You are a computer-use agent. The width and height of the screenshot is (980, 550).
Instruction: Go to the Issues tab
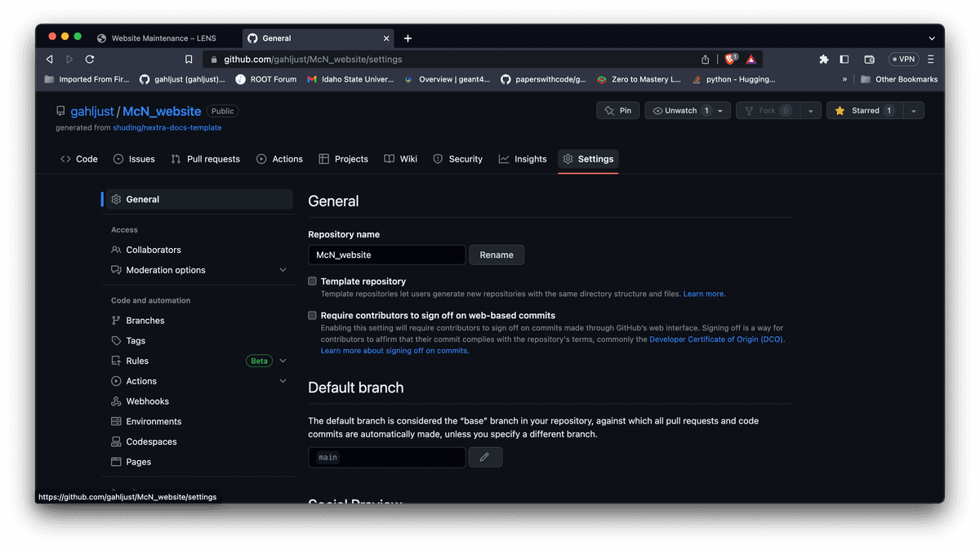[x=134, y=159]
